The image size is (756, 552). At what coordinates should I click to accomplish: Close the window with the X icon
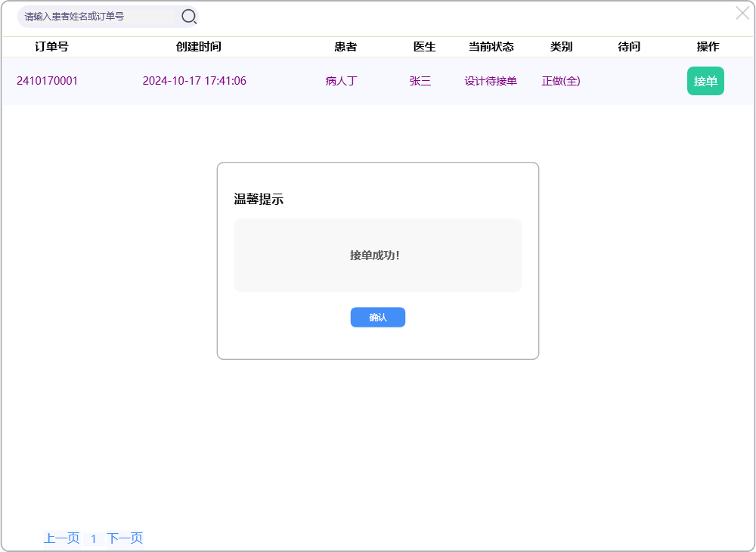[742, 13]
